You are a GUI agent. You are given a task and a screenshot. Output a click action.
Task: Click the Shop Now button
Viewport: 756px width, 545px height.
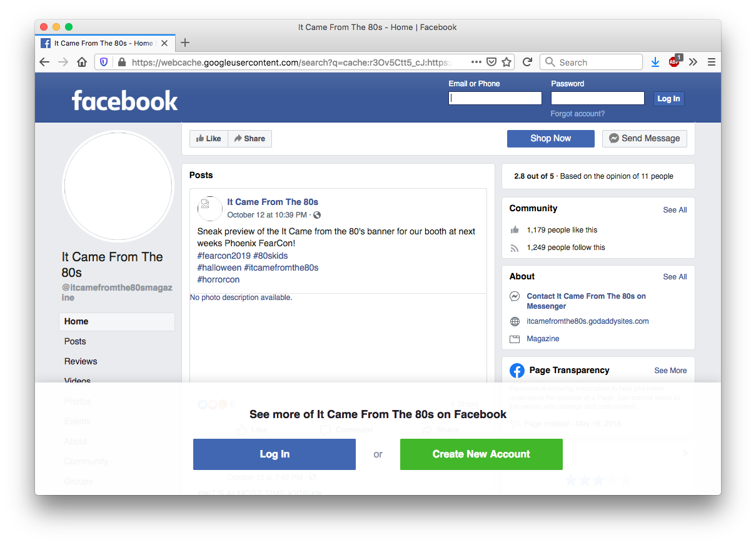click(x=550, y=139)
